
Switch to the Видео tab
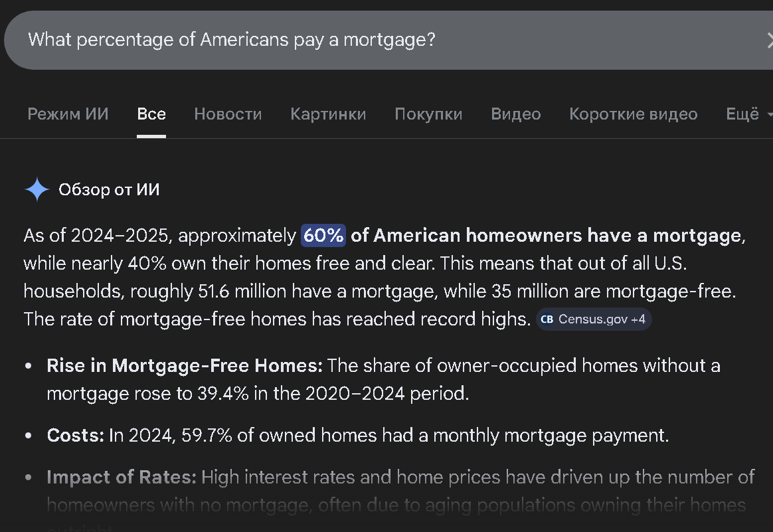(515, 114)
